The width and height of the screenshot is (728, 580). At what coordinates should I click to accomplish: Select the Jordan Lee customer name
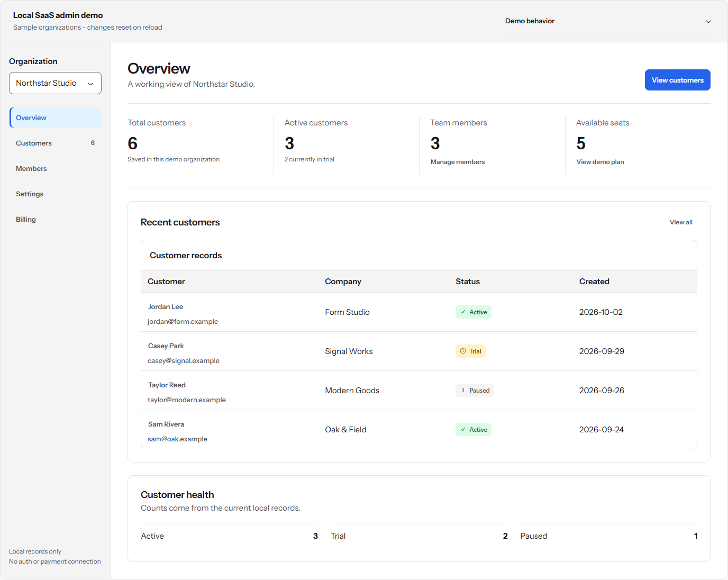pos(166,307)
